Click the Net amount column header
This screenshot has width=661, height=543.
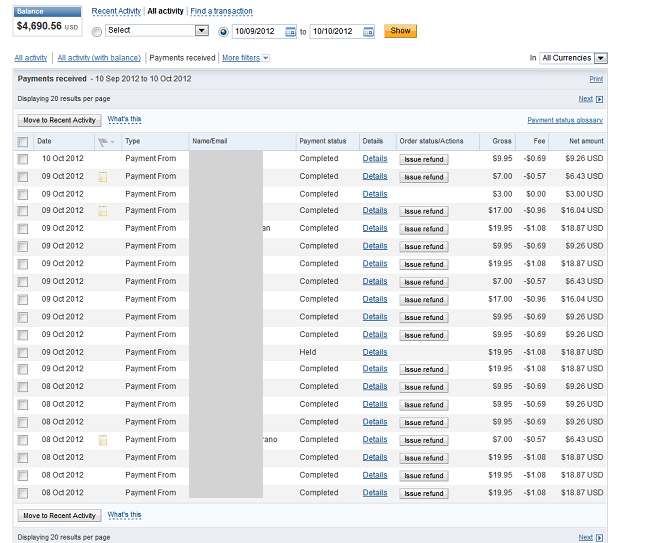586,141
